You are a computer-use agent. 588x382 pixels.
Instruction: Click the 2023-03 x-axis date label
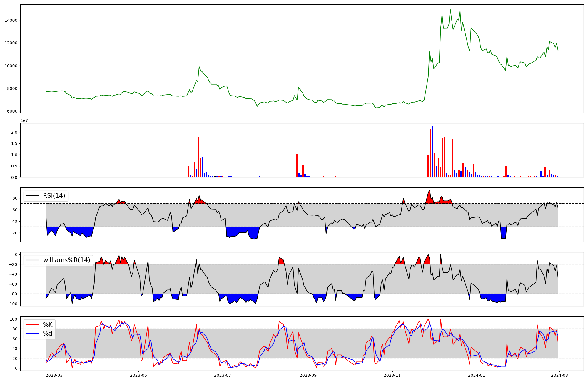click(x=54, y=375)
